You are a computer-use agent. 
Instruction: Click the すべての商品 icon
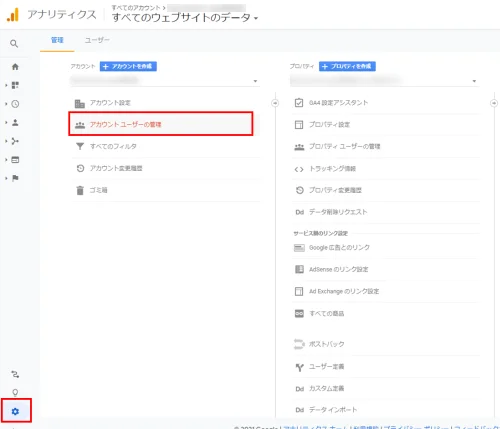pos(299,314)
